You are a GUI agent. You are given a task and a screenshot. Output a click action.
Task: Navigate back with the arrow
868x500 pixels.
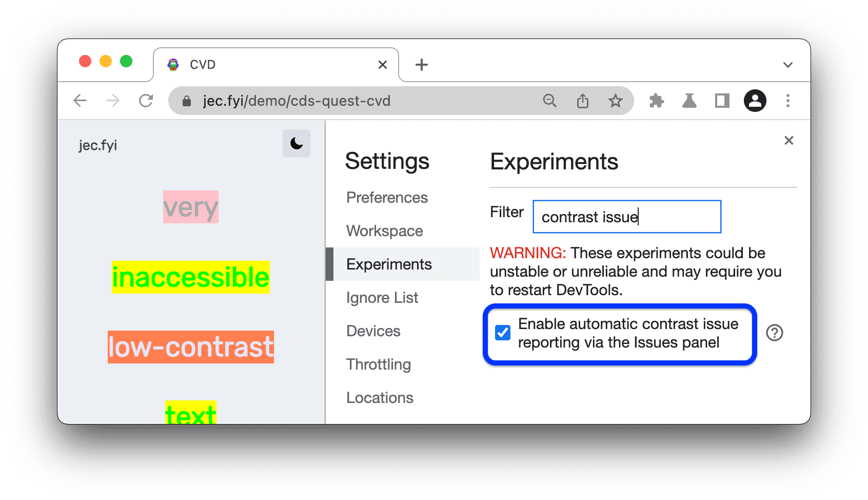(x=80, y=101)
